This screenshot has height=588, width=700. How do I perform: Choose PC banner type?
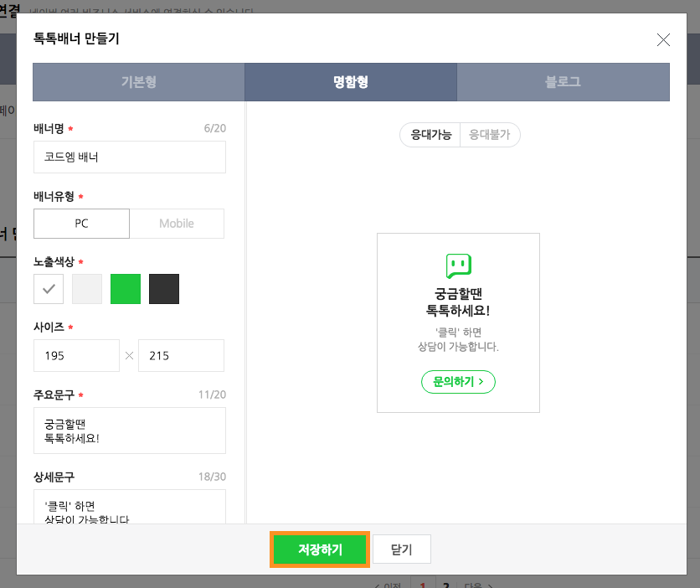point(82,224)
